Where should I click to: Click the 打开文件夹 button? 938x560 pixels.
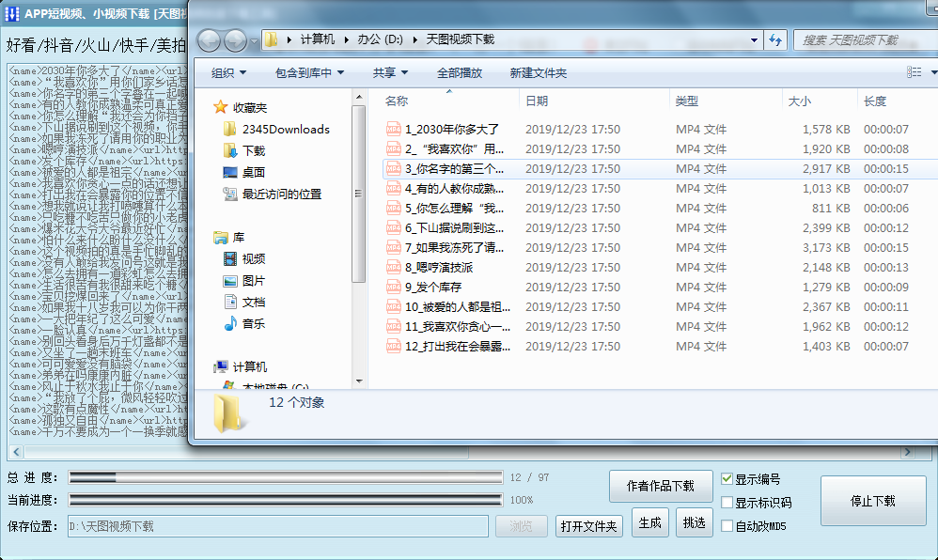point(588,526)
